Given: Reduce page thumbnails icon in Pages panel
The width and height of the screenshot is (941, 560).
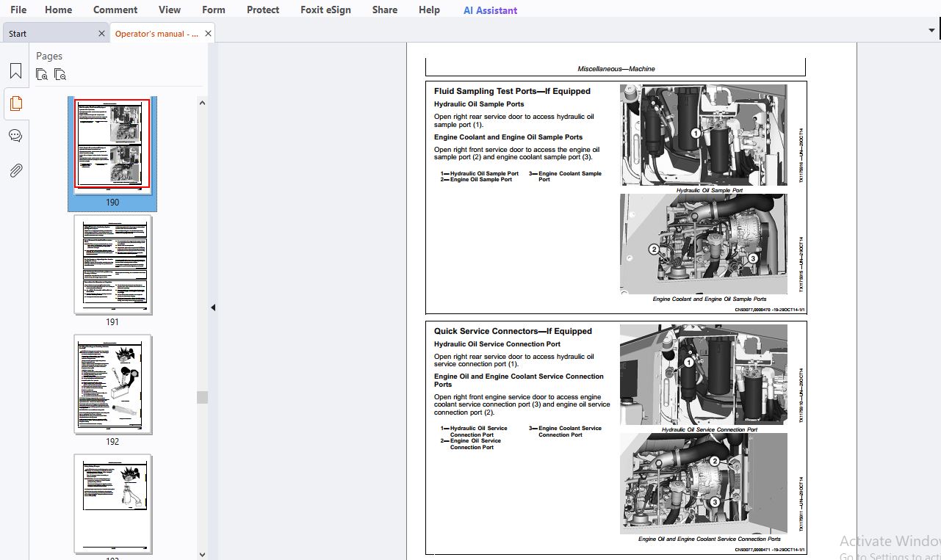Looking at the screenshot, I should tap(60, 74).
